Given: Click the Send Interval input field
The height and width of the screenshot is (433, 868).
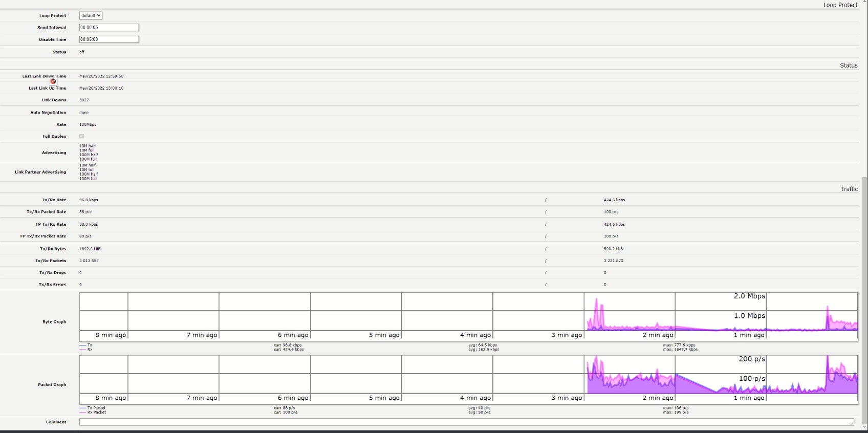Looking at the screenshot, I should [x=109, y=28].
